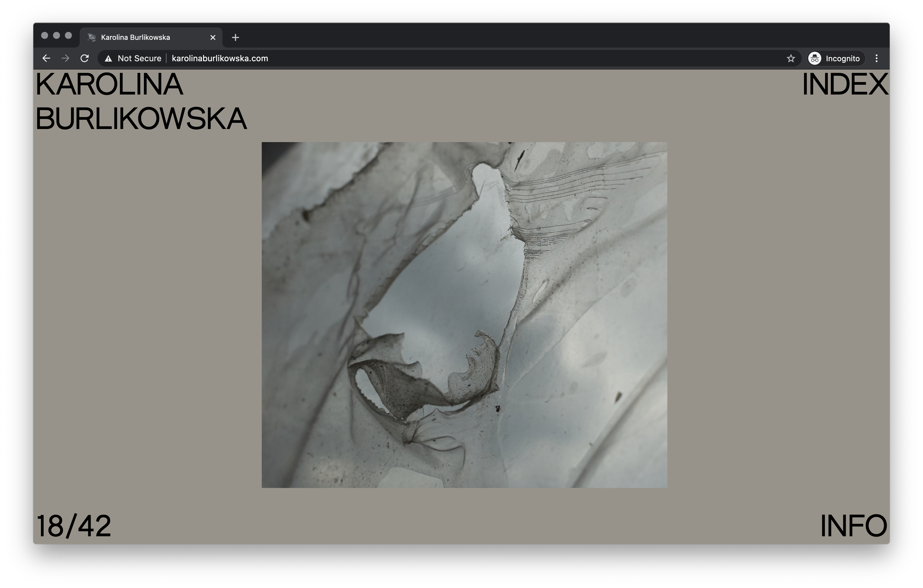Viewport: 923px width, 588px height.
Task: Click the Not Secure label text
Action: 139,59
